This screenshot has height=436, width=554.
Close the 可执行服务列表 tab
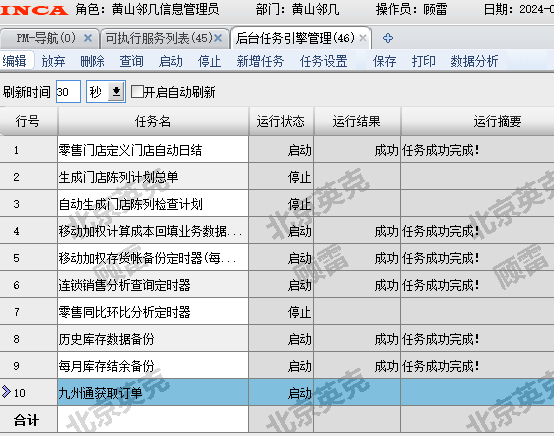[218, 38]
